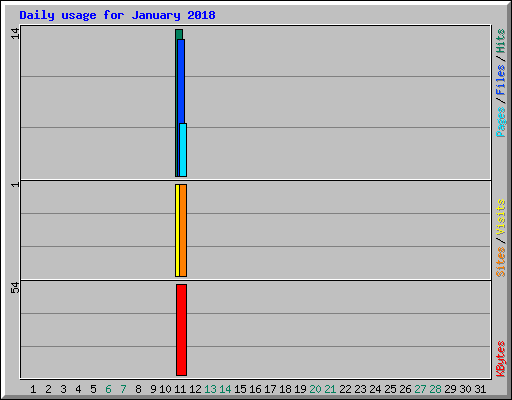The height and width of the screenshot is (400, 512).
Task: Click day label '26' on axis
Action: (405, 389)
